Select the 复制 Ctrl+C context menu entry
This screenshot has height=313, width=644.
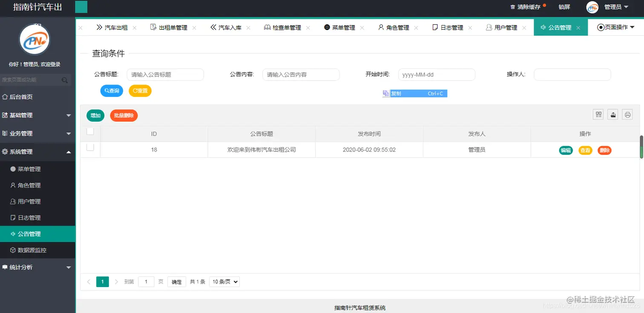415,94
